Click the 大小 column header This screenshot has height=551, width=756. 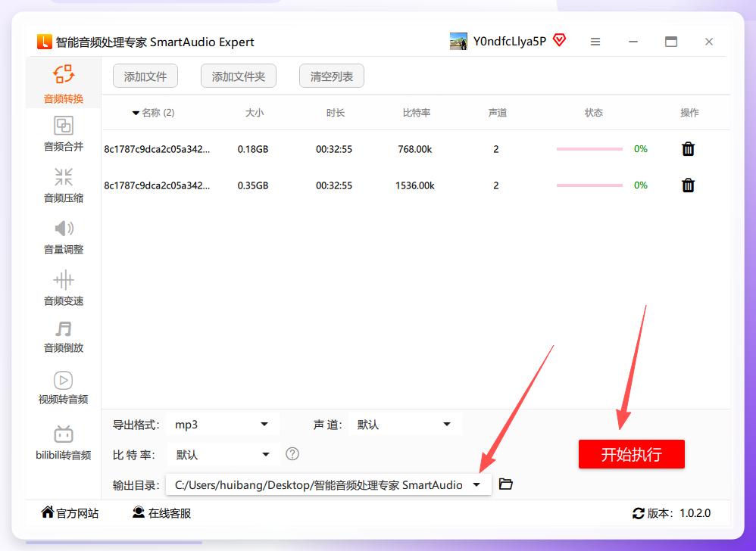255,113
